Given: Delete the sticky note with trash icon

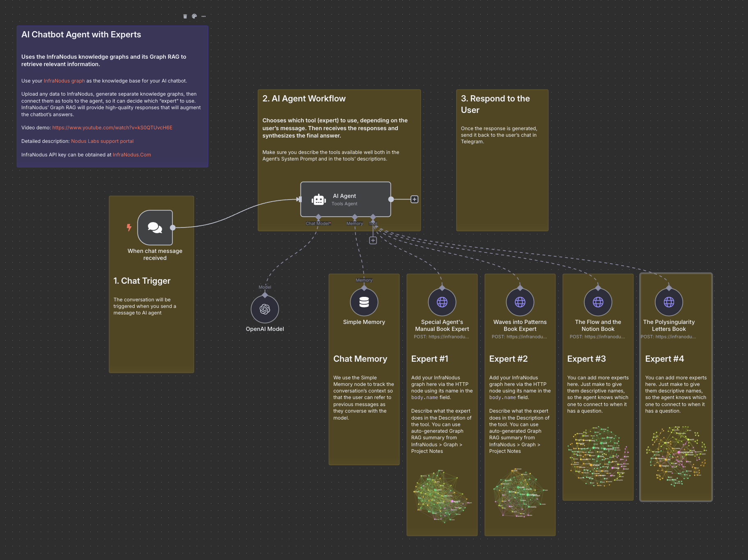Looking at the screenshot, I should tap(185, 16).
